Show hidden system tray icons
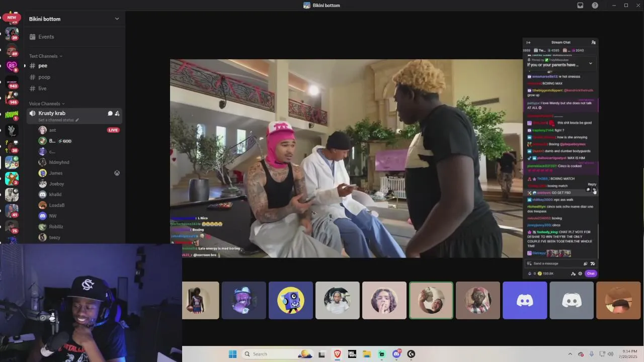This screenshot has height=362, width=644. [570, 354]
